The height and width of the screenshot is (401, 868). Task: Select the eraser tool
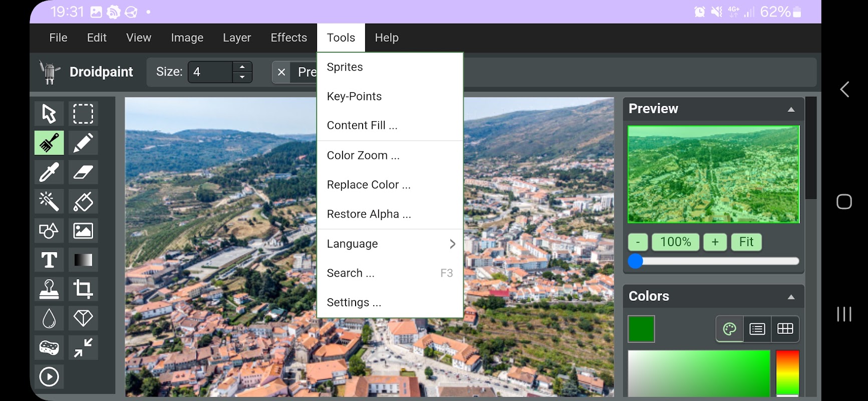83,172
